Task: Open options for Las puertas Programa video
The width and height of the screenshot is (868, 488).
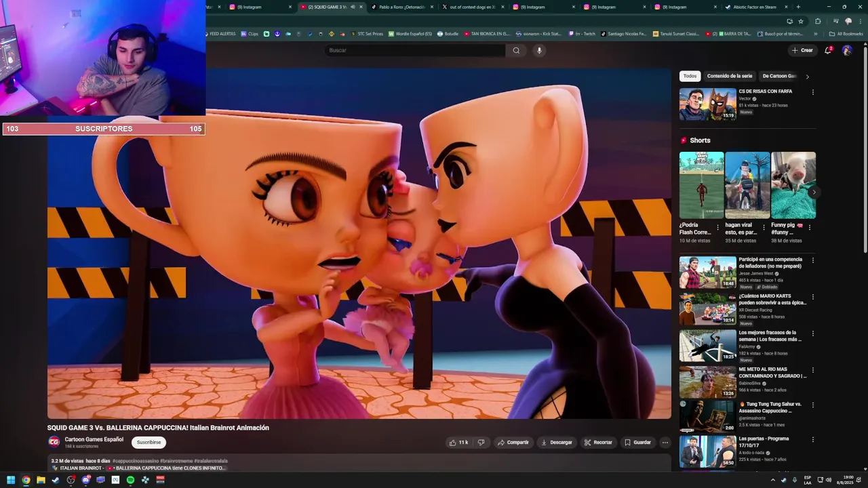Action: [x=813, y=439]
